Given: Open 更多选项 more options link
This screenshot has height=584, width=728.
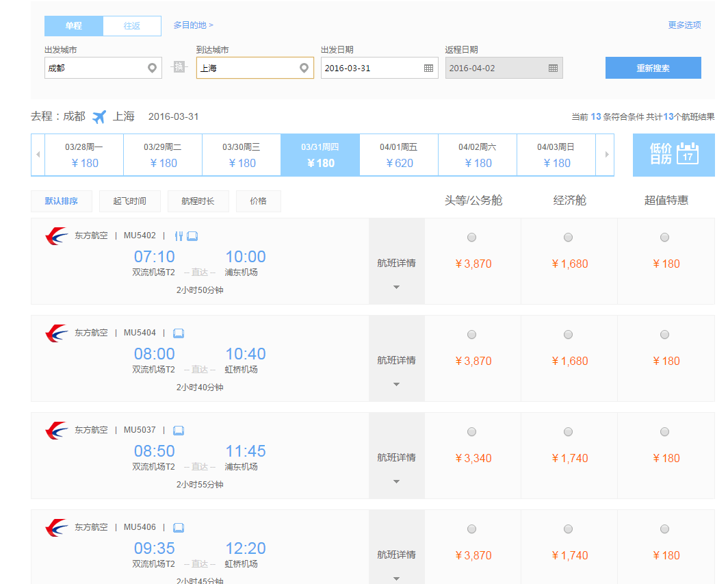Looking at the screenshot, I should (684, 25).
